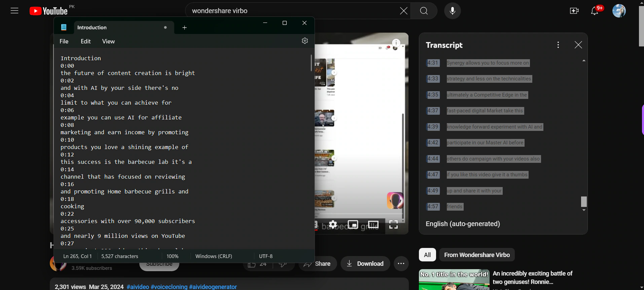The height and width of the screenshot is (290, 644).
Task: Click the transcript scroll up arrow
Action: click(x=584, y=61)
